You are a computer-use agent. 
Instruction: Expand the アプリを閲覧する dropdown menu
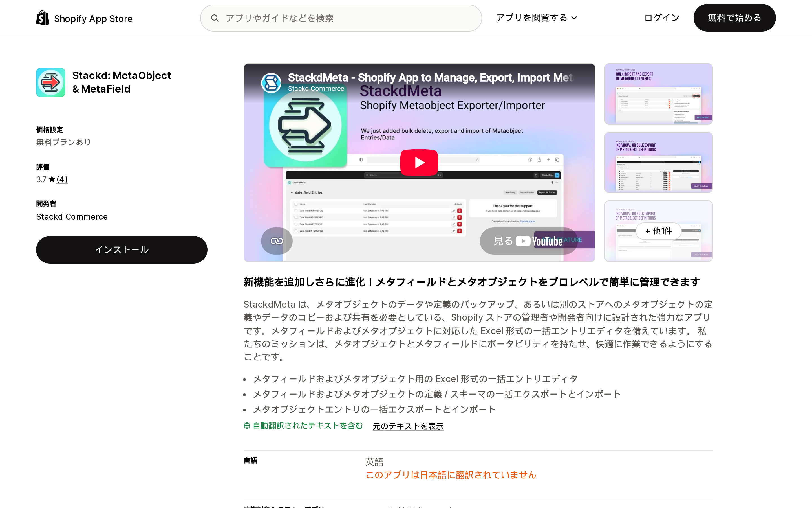point(536,18)
